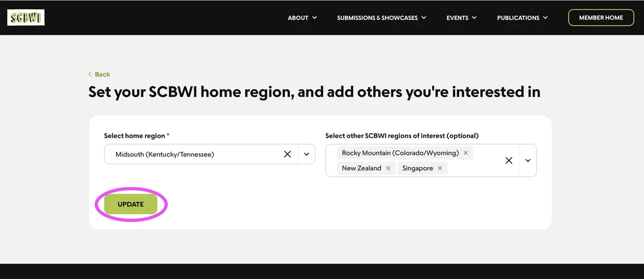Remove Rocky Mountain (Colorado/Wyoming) tag
This screenshot has width=644, height=279.
click(466, 153)
